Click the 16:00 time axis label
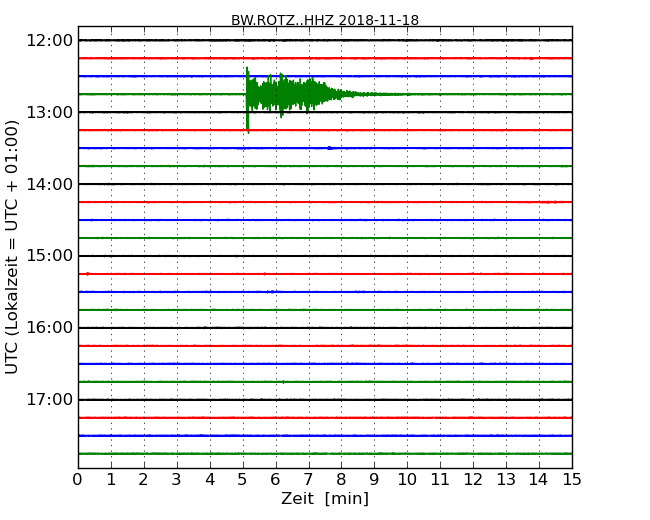 (x=49, y=328)
